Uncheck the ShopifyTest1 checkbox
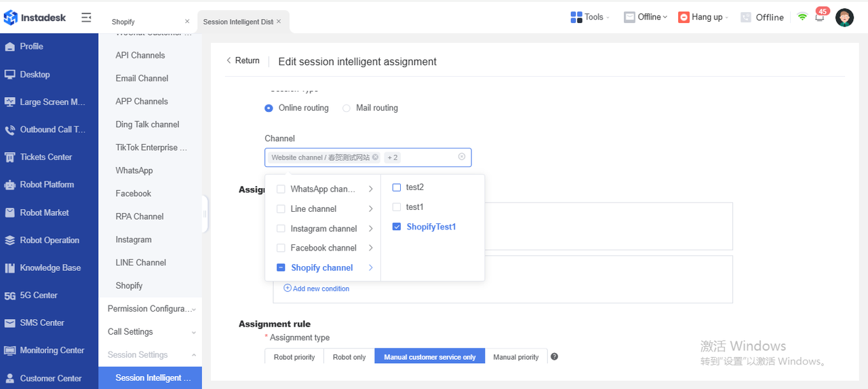The height and width of the screenshot is (389, 868). [397, 227]
